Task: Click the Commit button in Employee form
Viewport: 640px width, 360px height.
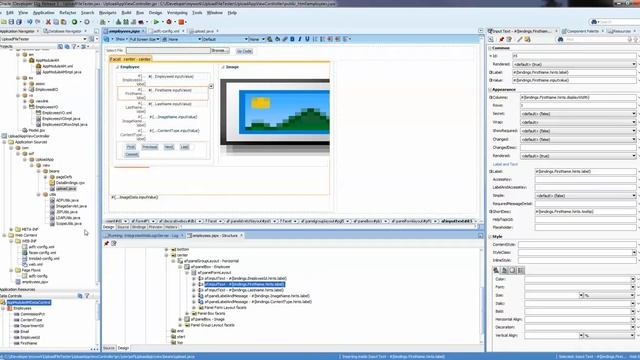Action: tap(131, 155)
